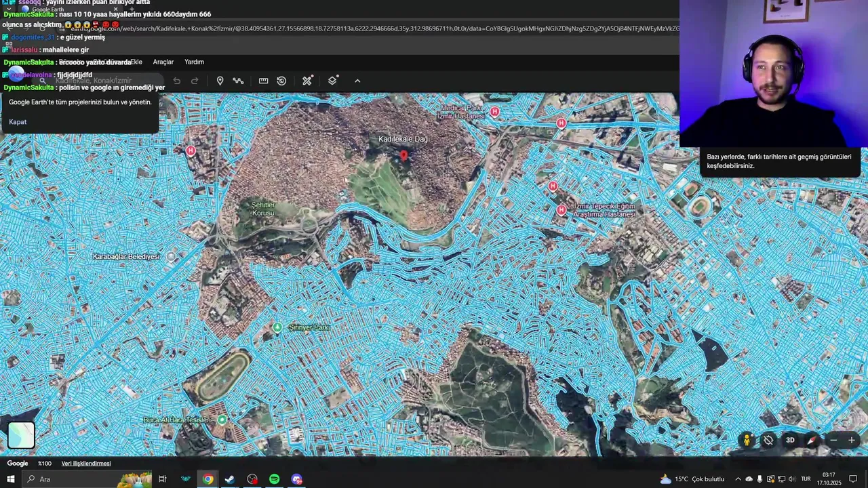
Task: Open OBS Studio from the taskbar
Action: tap(252, 479)
